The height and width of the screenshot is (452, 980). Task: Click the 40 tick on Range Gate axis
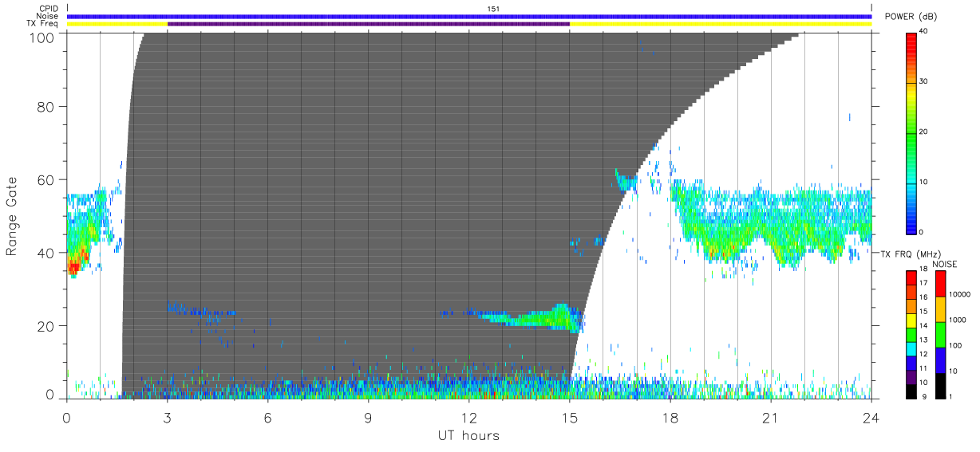click(47, 252)
